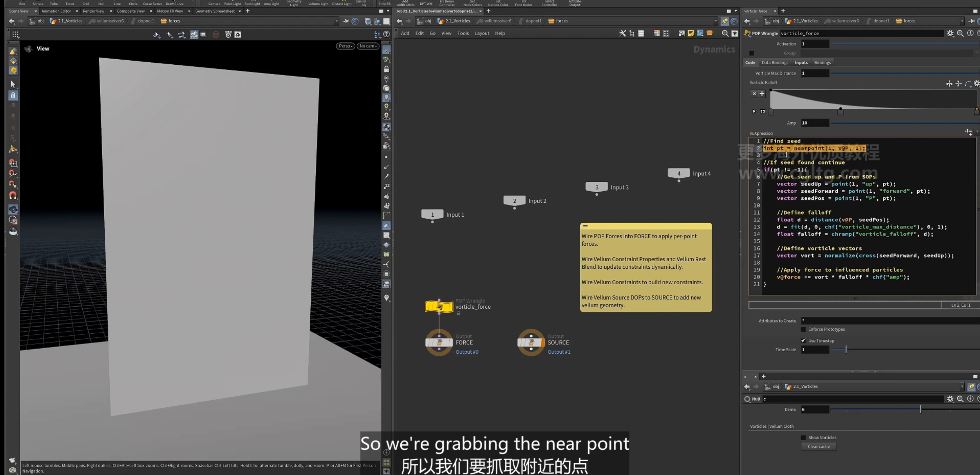This screenshot has width=980, height=475.
Task: Click the network editor search magnifier icon
Action: pos(725,33)
